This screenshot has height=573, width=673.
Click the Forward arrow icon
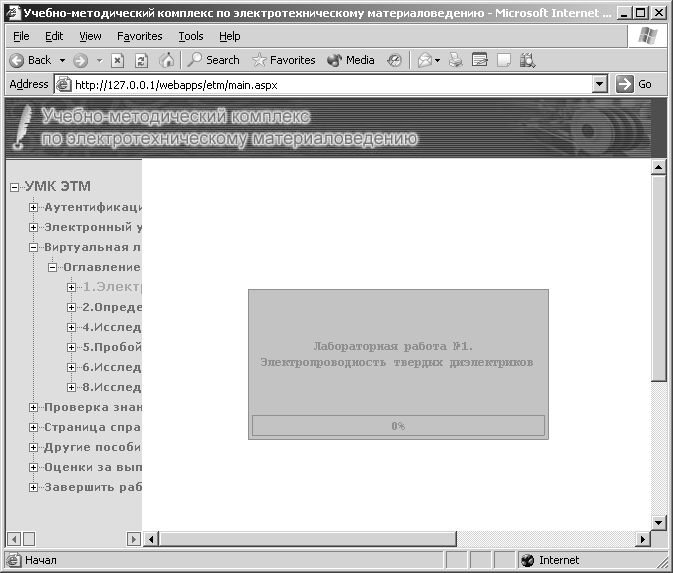point(80,61)
